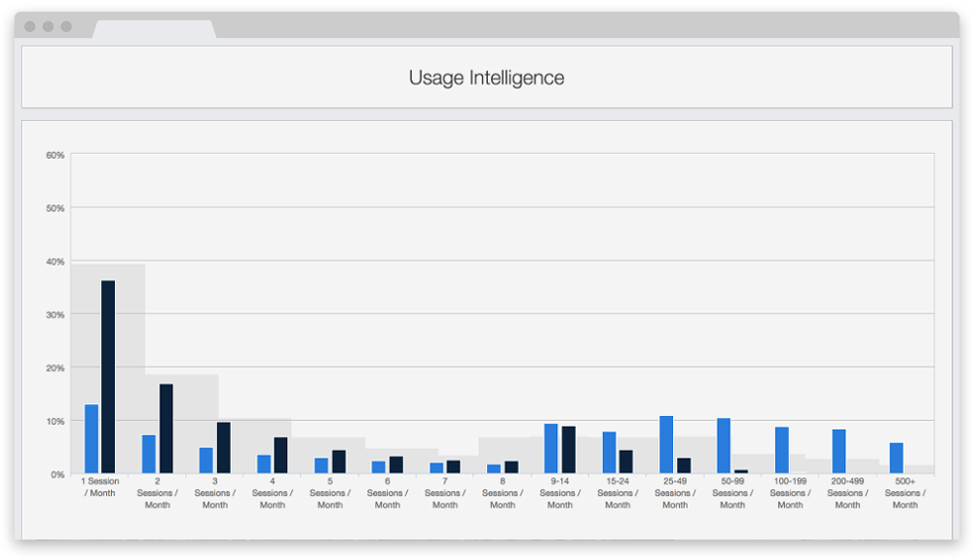The width and height of the screenshot is (974, 560).
Task: Click the light blue bar for 9-14 Sessions / Month
Action: 551,449
